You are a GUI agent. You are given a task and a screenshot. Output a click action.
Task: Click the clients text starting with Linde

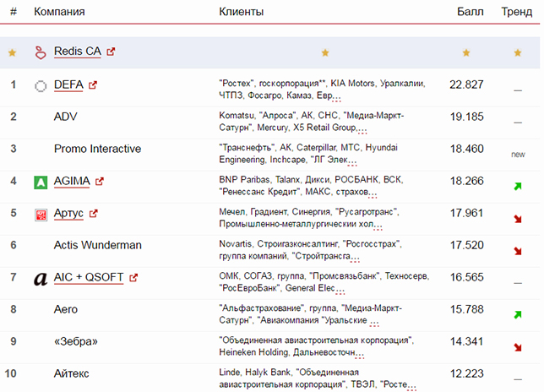point(318,378)
